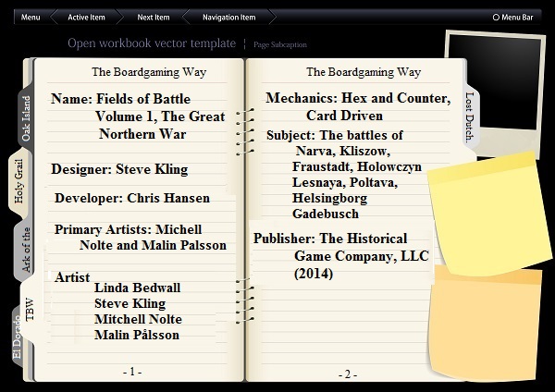The width and height of the screenshot is (555, 392).
Task: Click the right page header The Boardgaming Way
Action: coord(364,72)
